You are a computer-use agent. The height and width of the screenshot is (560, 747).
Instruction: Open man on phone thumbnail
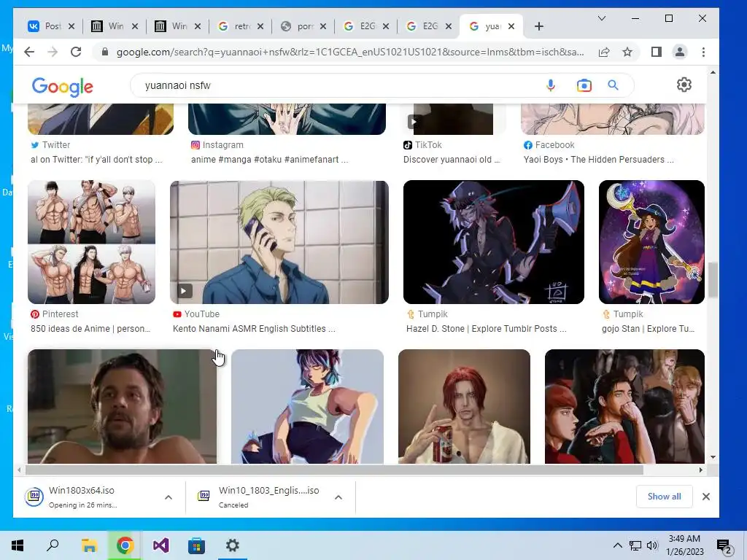click(279, 242)
